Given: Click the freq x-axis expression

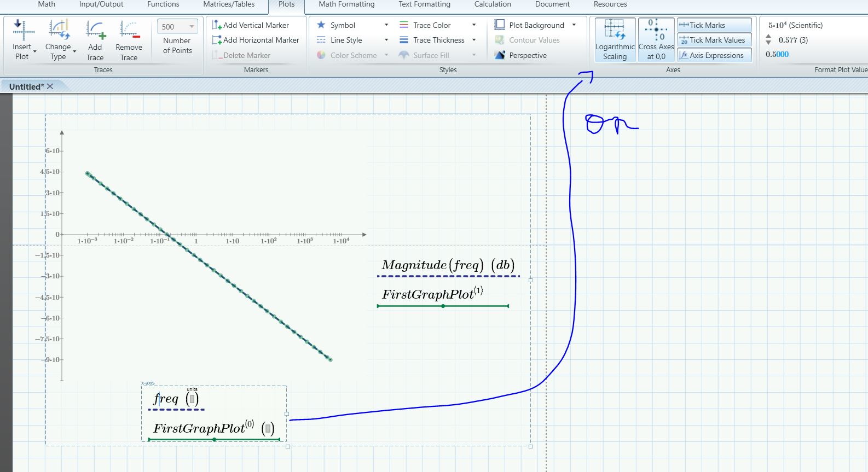Looking at the screenshot, I should pyautogui.click(x=166, y=399).
